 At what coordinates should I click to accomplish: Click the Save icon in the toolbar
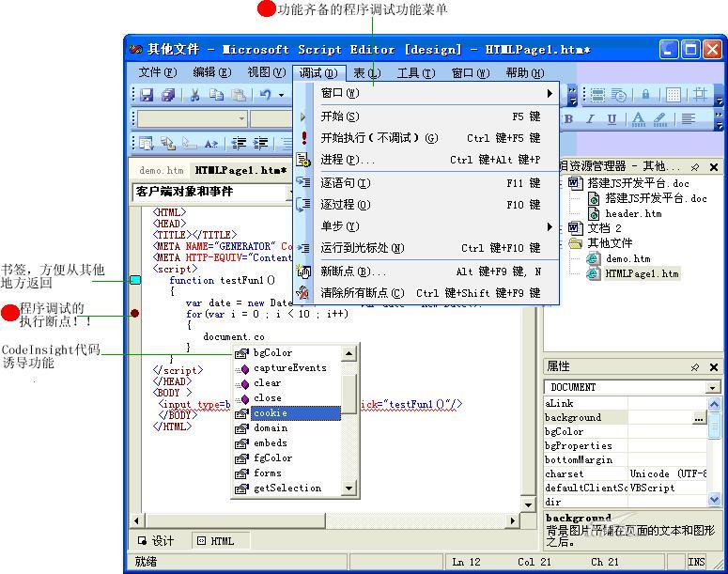tap(147, 95)
